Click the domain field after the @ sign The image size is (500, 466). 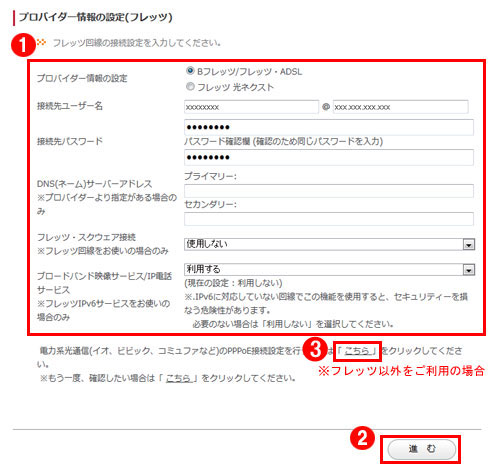click(x=401, y=107)
